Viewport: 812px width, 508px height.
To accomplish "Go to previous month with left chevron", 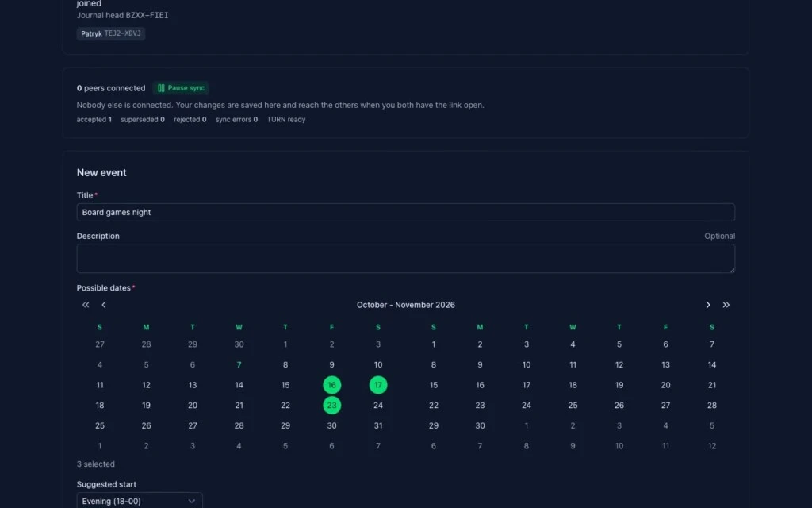I will point(104,305).
